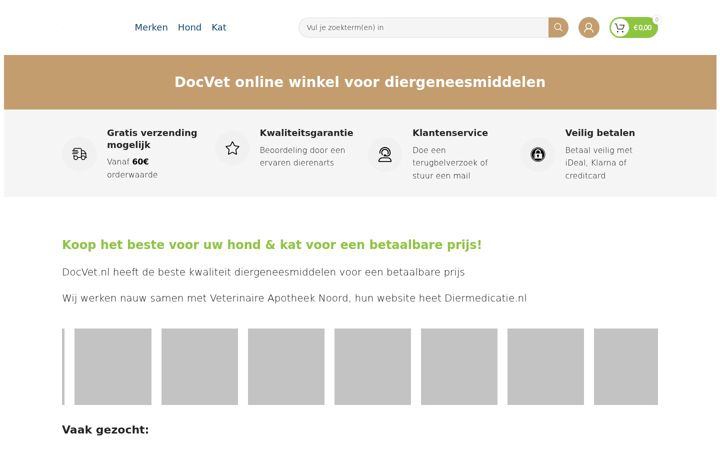Screen dimensions: 720x450
Task: Click the 'Beoordeling door een ervaren dierenarts' text
Action: coord(302,157)
